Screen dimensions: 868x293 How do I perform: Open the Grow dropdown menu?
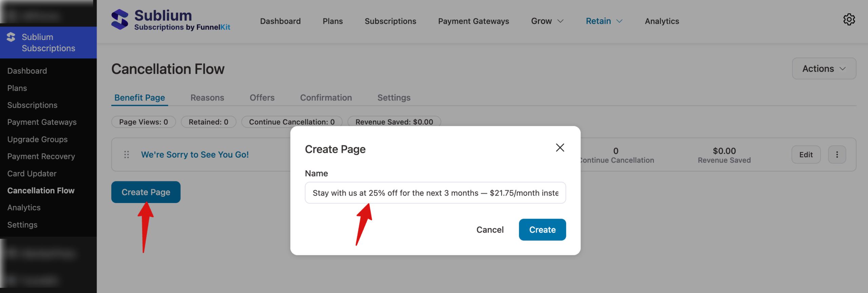[x=547, y=21]
